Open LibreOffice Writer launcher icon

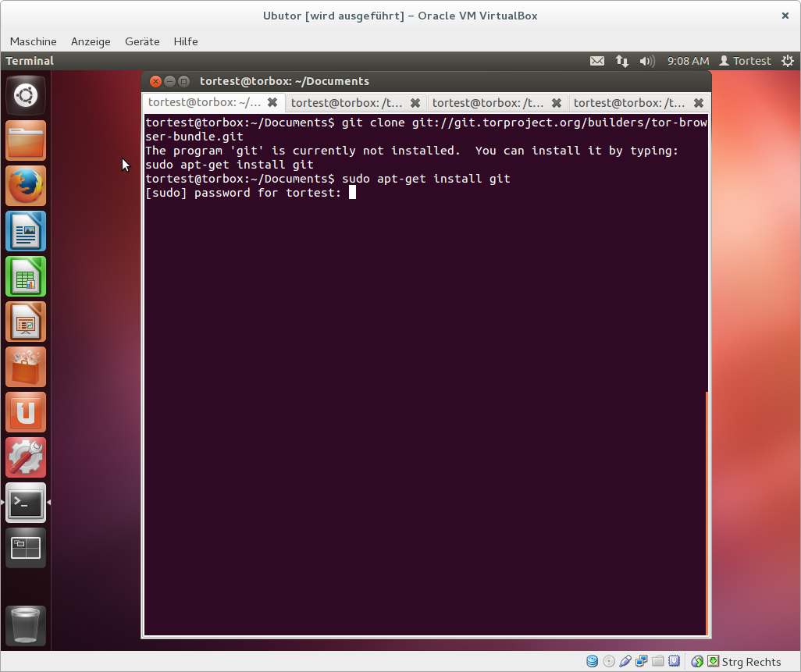tap(26, 231)
